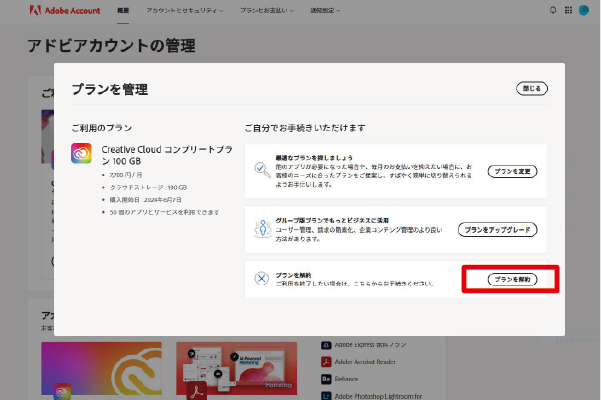Image resolution: width=601 pixels, height=400 pixels.
Task: Open the Creative Cloud gradient thumbnail card
Action: click(x=102, y=369)
